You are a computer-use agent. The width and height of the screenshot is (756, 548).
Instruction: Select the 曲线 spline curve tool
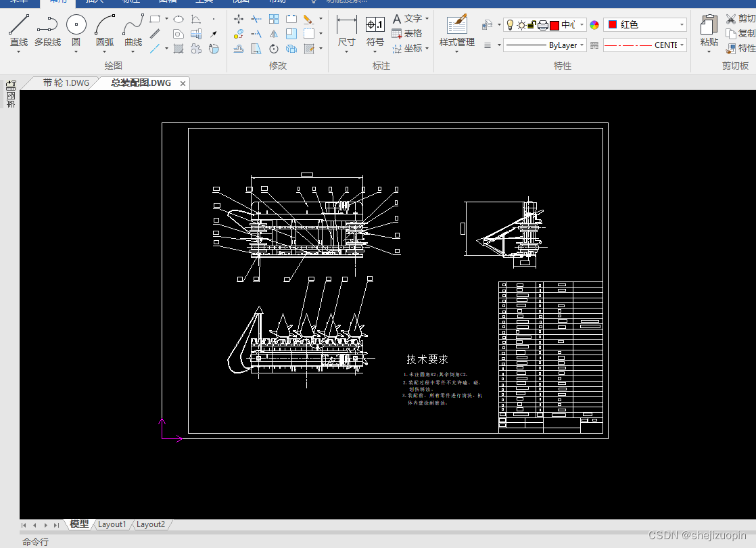click(x=133, y=30)
